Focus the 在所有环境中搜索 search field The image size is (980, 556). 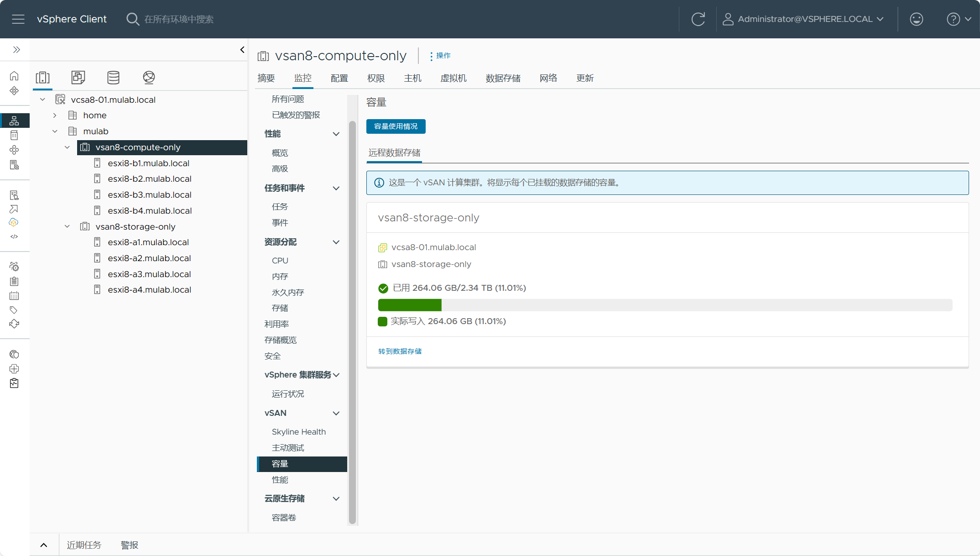tap(179, 19)
